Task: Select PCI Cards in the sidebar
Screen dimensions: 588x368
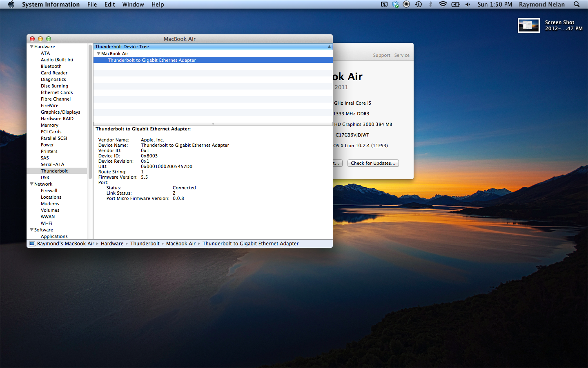Action: click(51, 132)
